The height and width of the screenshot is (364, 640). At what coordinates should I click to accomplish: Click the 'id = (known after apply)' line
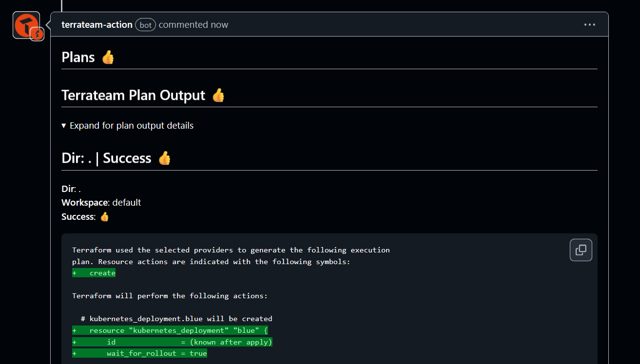click(172, 342)
